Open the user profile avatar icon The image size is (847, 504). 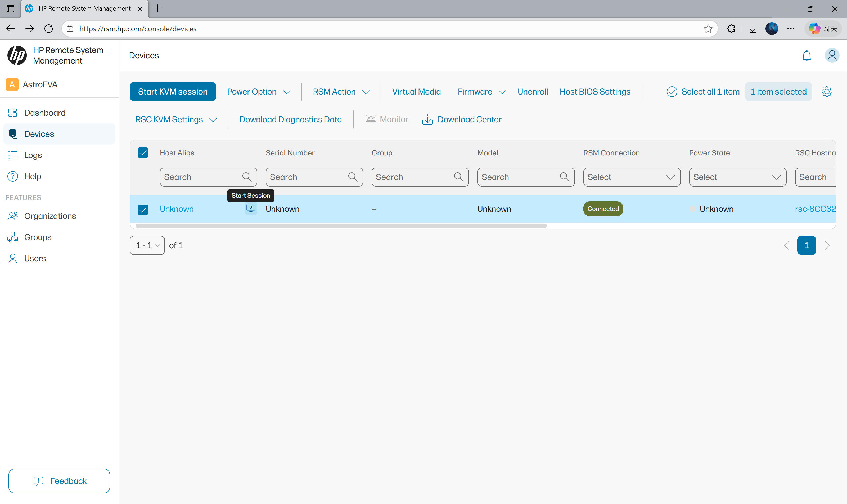pyautogui.click(x=832, y=55)
